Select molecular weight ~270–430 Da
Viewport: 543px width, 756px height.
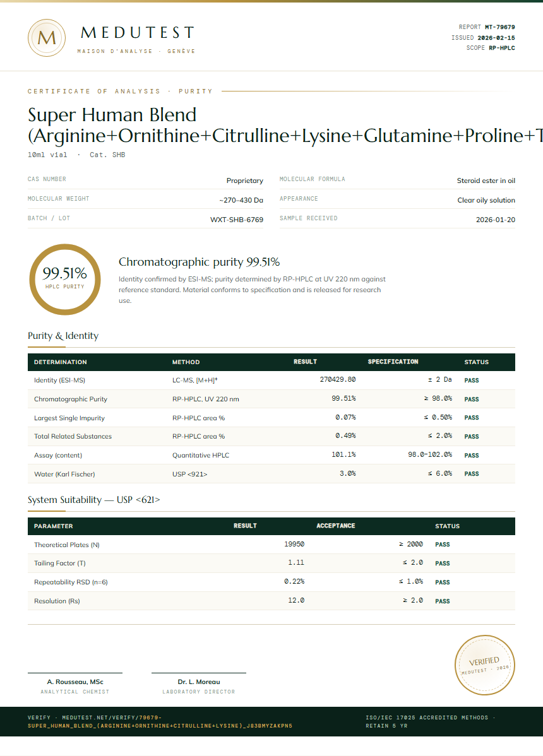point(241,200)
